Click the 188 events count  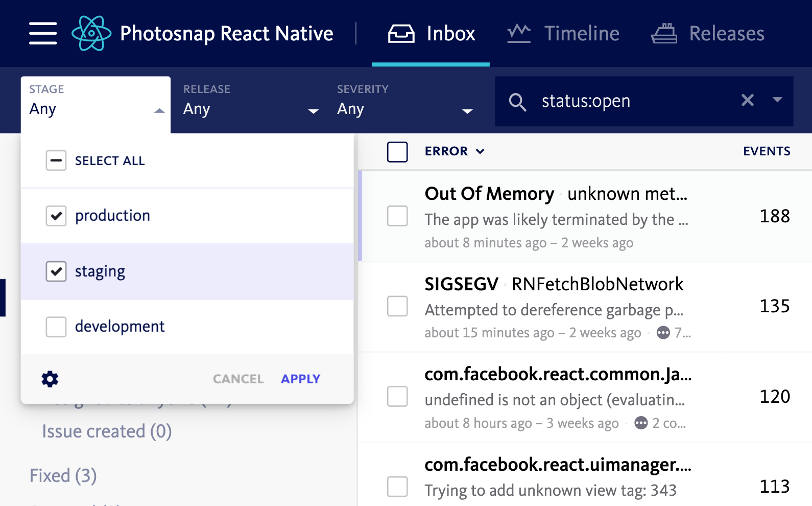(775, 216)
